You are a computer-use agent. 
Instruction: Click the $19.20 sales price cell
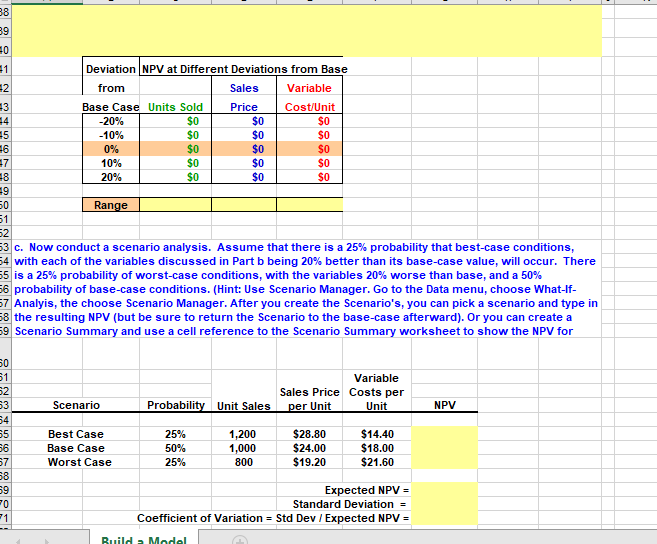tap(310, 462)
